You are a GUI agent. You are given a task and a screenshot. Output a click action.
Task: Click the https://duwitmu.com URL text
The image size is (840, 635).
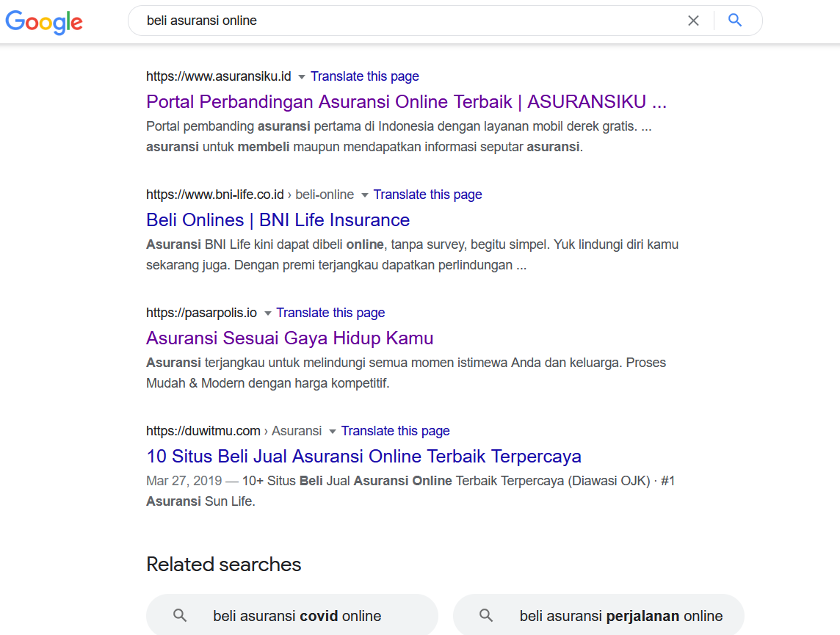203,431
